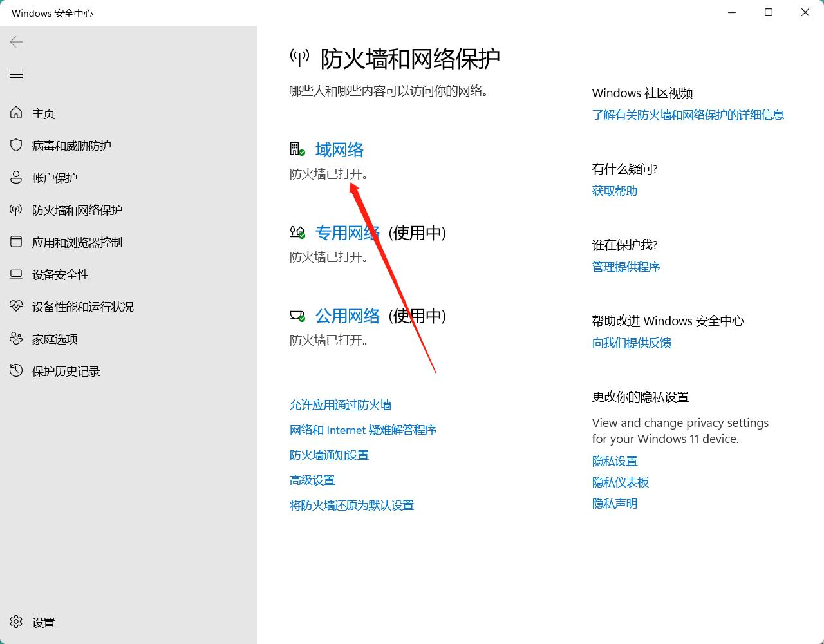This screenshot has width=824, height=644.
Task: Open 家庭选项 via its people icon
Action: click(16, 339)
